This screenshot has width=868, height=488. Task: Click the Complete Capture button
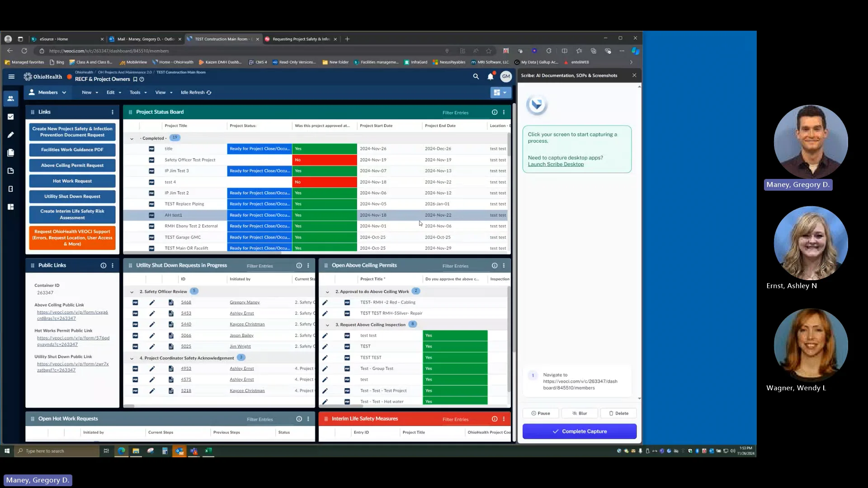(579, 432)
